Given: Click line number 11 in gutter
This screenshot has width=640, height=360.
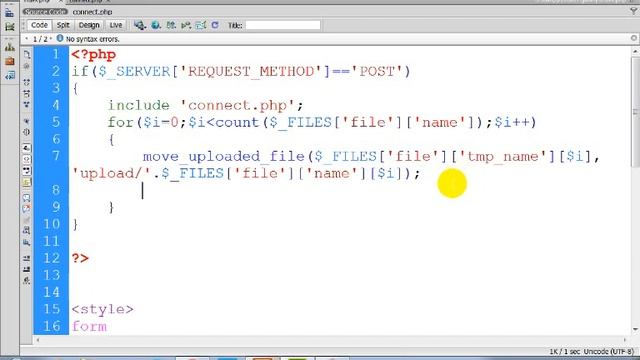Looking at the screenshot, I should pos(51,241).
